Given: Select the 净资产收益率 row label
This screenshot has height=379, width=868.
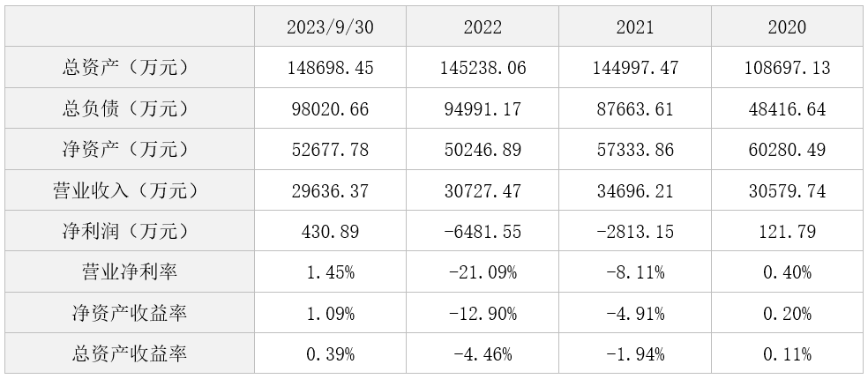Looking at the screenshot, I should (x=130, y=313).
